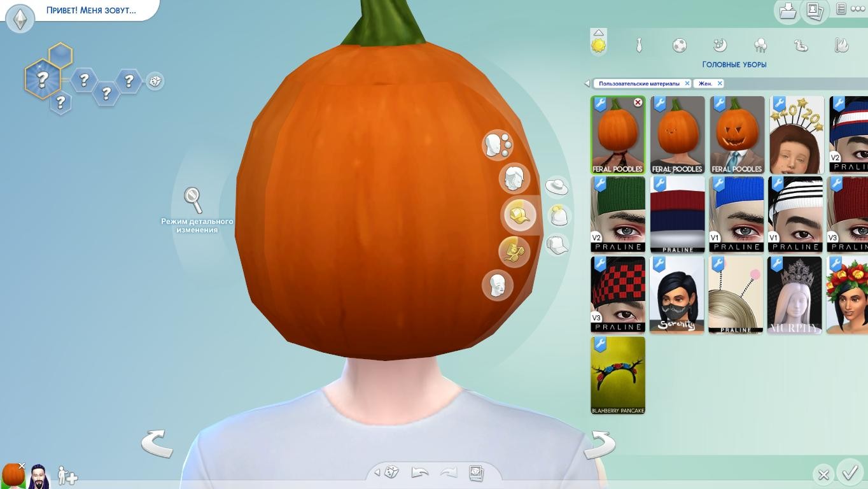Open the Gallery folder icon
The width and height of the screenshot is (868, 489).
click(x=787, y=11)
